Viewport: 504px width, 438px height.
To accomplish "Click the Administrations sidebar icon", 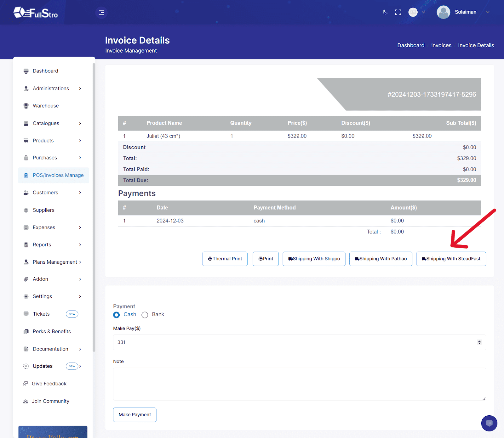I will 26,89.
